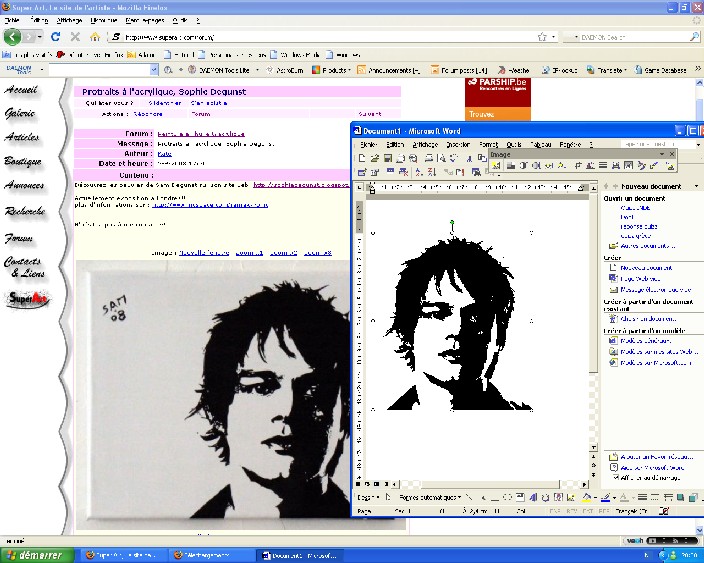The image size is (704, 563).
Task: Click Shadow Style icon in Drawing toolbar
Action: [681, 497]
